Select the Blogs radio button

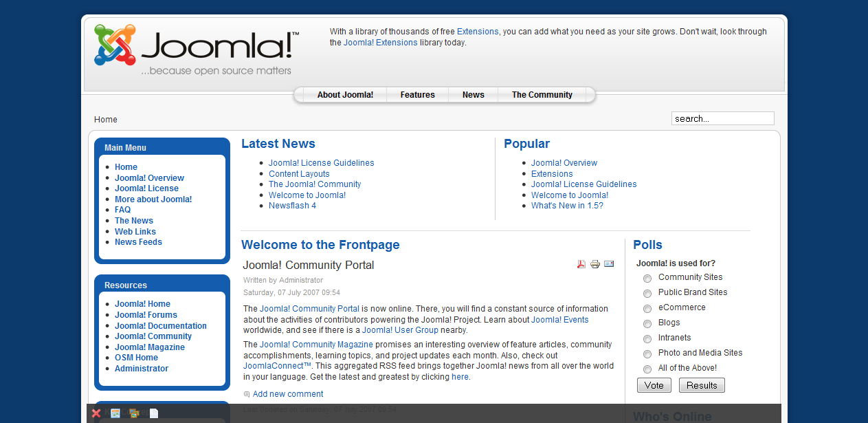pos(647,324)
